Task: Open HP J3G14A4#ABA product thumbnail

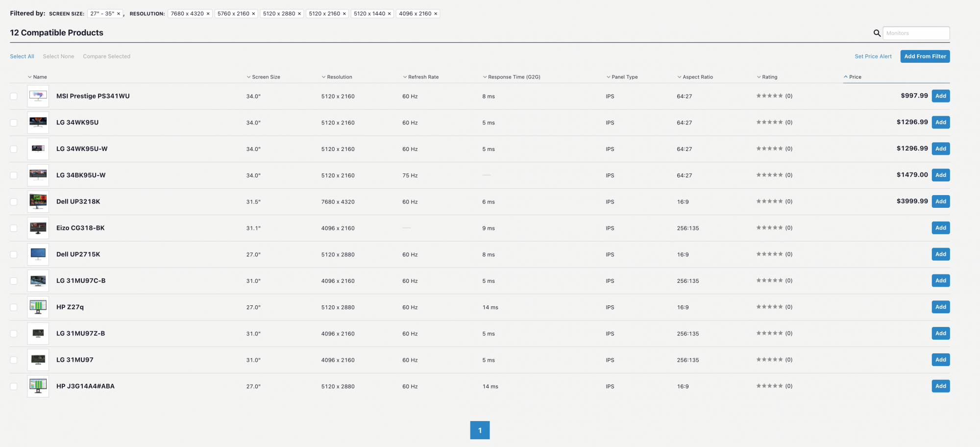Action: (x=38, y=386)
